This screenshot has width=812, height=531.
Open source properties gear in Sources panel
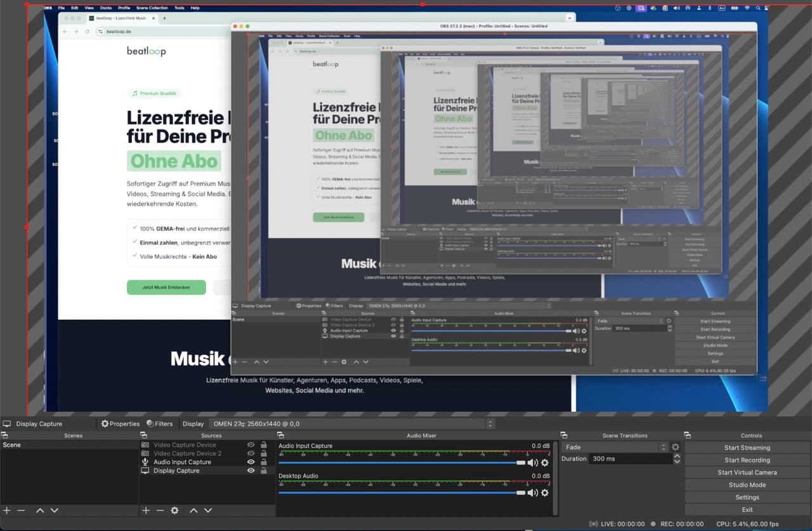174,510
